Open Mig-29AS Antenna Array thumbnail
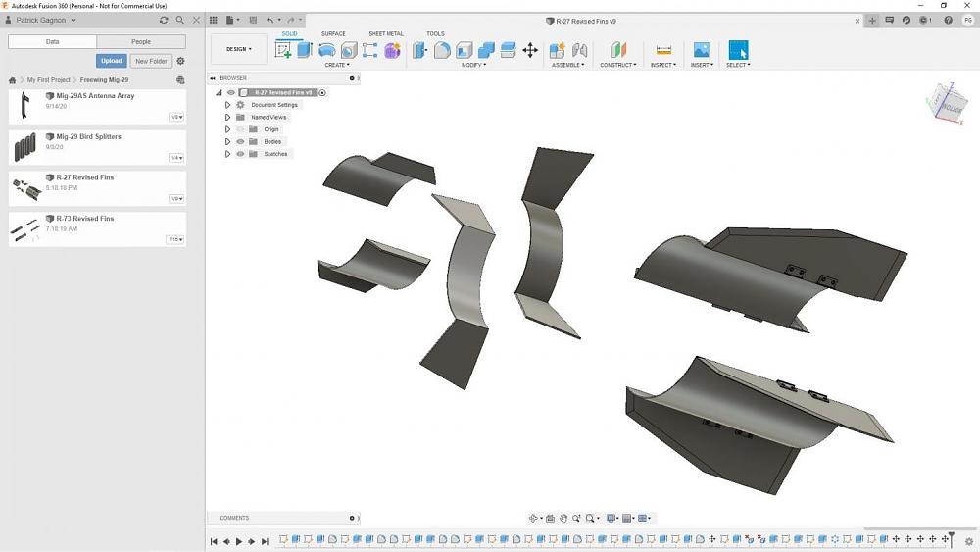 tap(25, 106)
